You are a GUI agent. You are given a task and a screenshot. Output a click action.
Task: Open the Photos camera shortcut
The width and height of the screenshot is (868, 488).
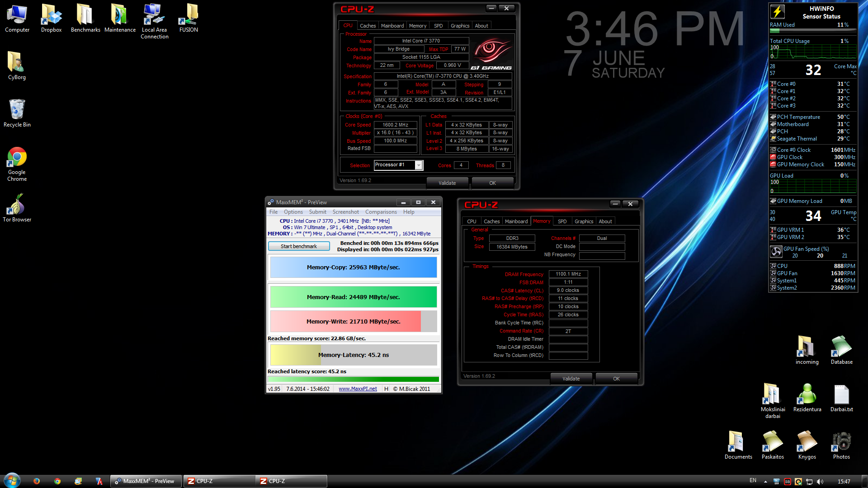pyautogui.click(x=841, y=445)
